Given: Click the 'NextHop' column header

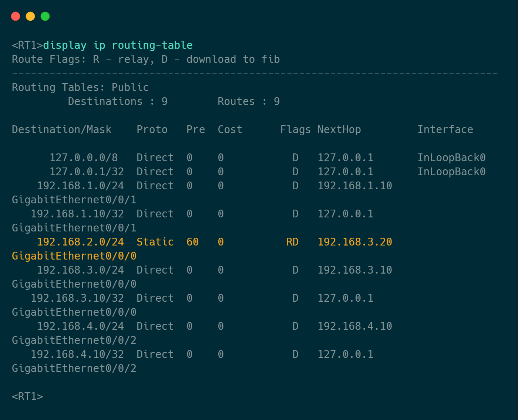Looking at the screenshot, I should coord(339,129).
